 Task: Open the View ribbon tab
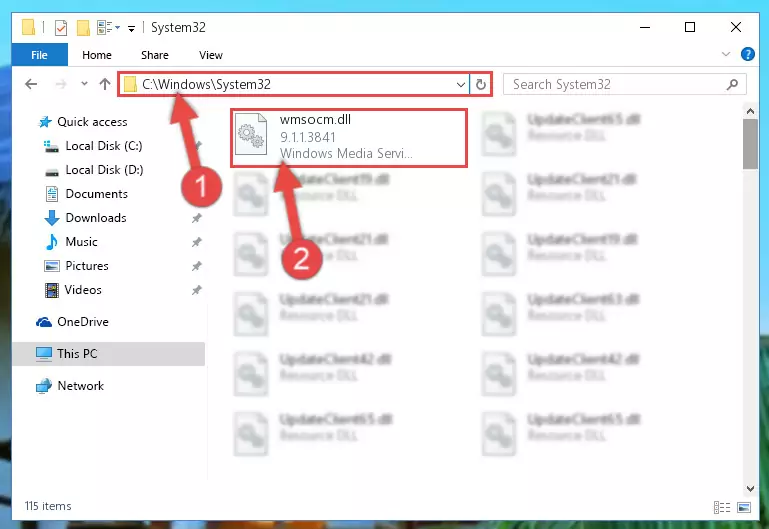pos(210,55)
